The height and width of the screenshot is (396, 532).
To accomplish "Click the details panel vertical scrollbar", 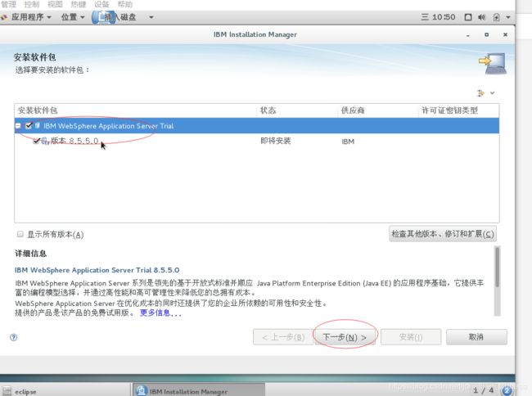I will click(497, 281).
